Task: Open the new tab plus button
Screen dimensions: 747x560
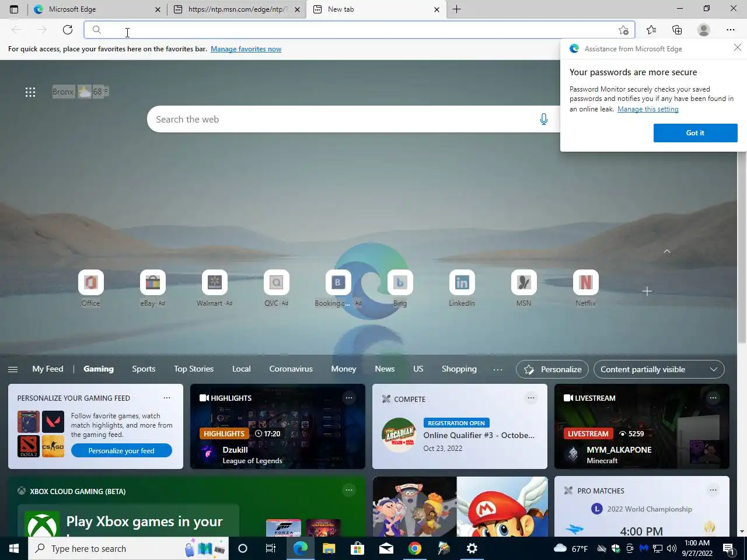Action: [456, 9]
